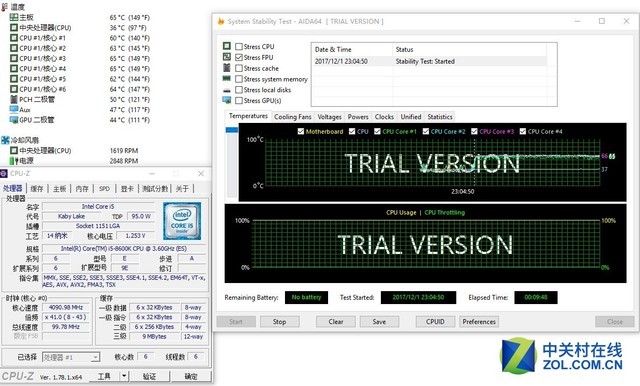The image size is (640, 386).
Task: Click the 核心速度 4090.98 MHz value field
Action: click(x=66, y=307)
